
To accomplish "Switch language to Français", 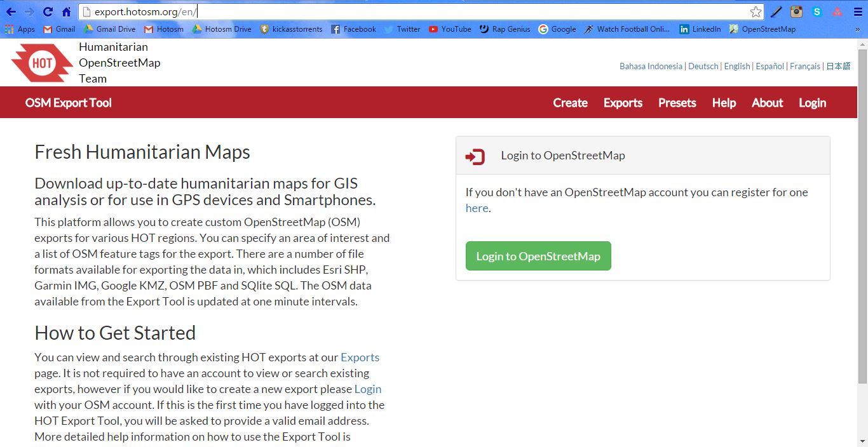I will pyautogui.click(x=805, y=66).
